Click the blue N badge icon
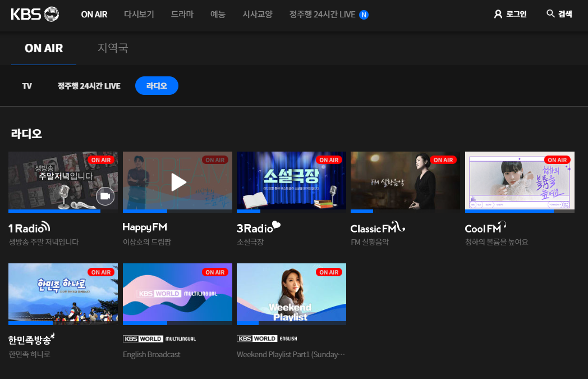The height and width of the screenshot is (379, 588). (x=364, y=15)
